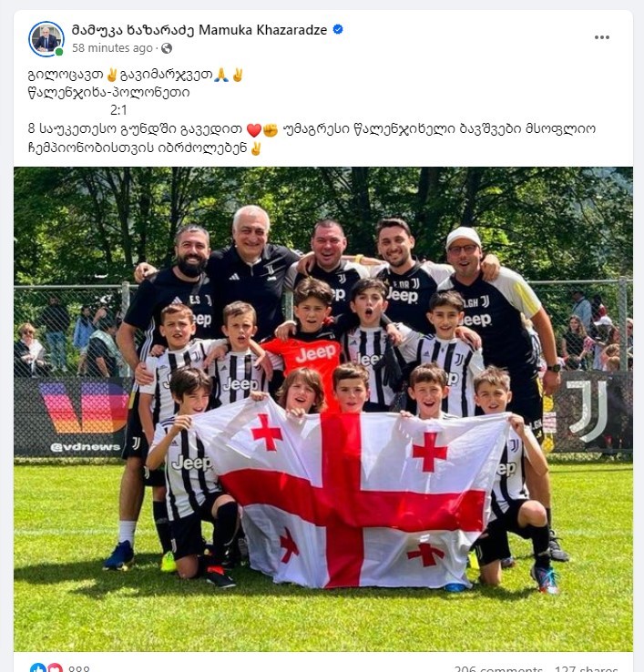Image resolution: width=644 pixels, height=672 pixels.
Task: Open the 206 comments link
Action: coord(498,668)
